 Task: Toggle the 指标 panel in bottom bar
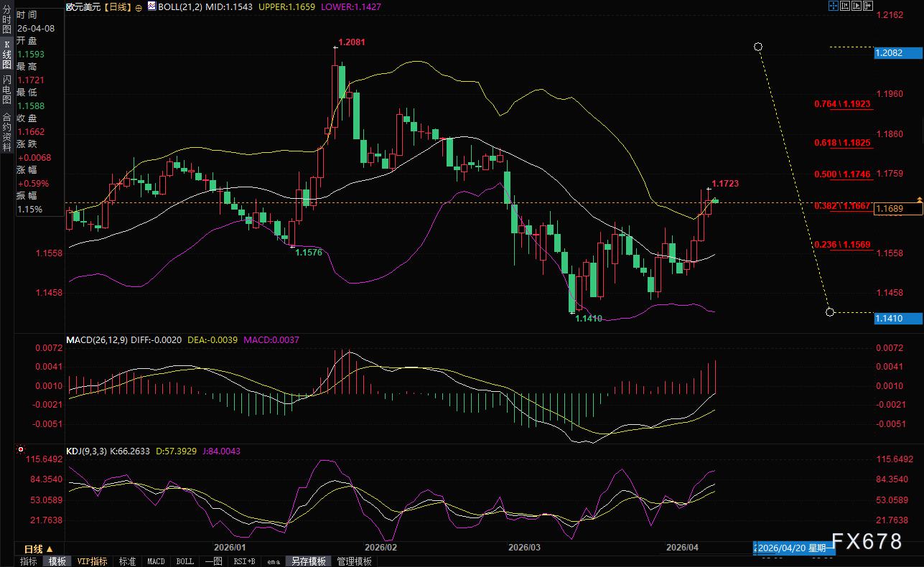[29, 561]
